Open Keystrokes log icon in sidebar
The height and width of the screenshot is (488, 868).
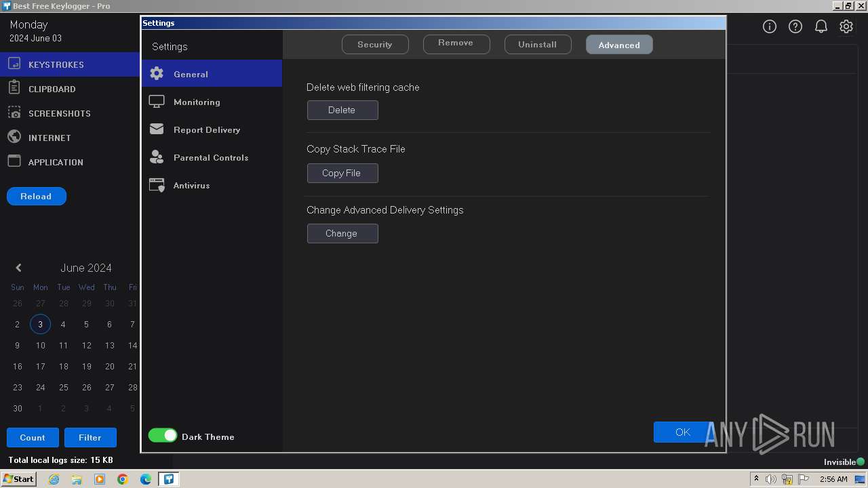pos(14,64)
